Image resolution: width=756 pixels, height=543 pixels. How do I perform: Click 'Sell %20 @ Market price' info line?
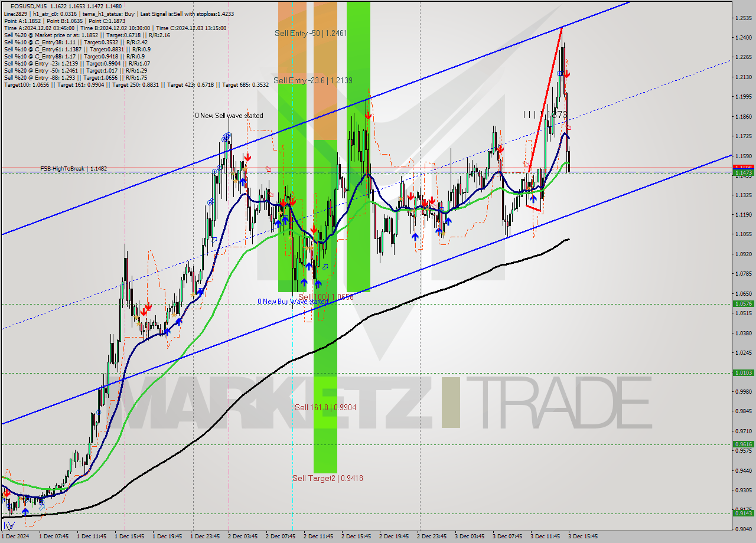87,35
